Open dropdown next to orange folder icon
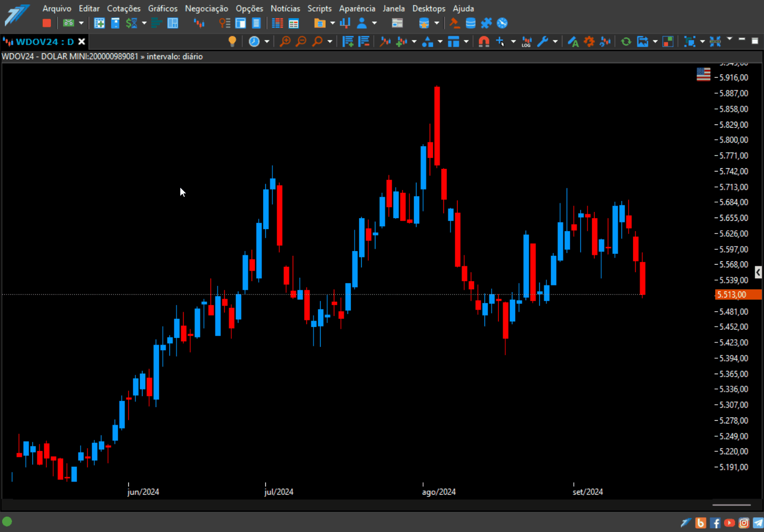This screenshot has height=532, width=764. pos(332,23)
